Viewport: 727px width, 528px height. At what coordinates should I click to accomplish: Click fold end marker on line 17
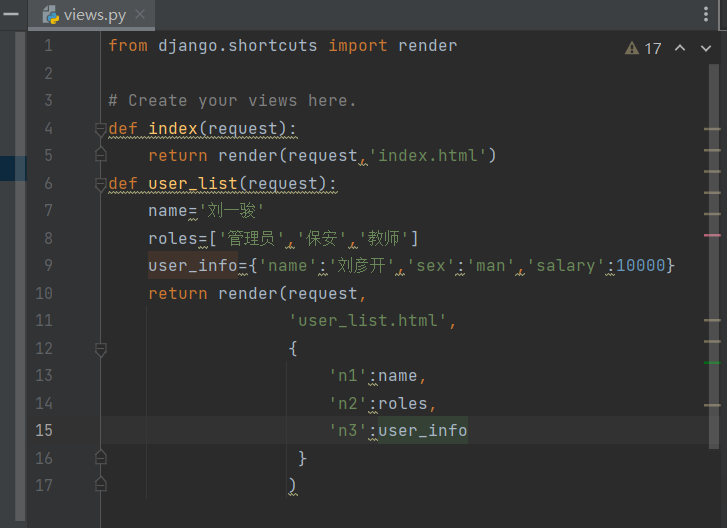pos(100,485)
